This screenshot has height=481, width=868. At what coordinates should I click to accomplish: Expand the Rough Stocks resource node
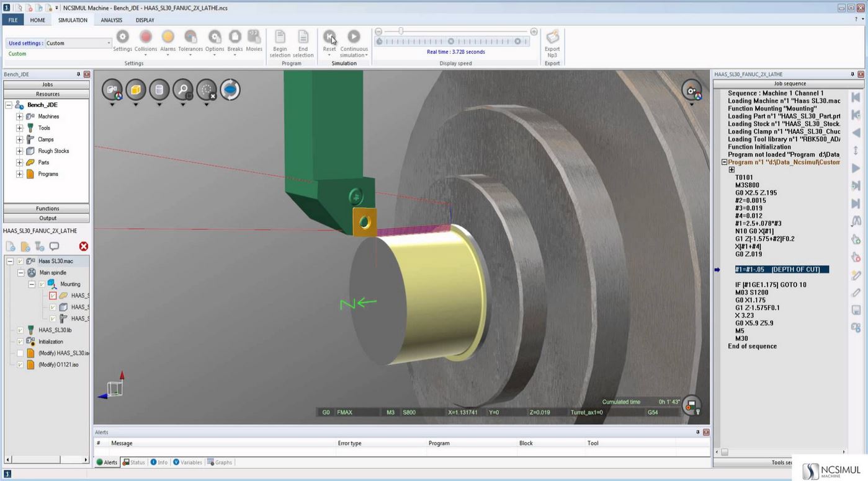19,151
